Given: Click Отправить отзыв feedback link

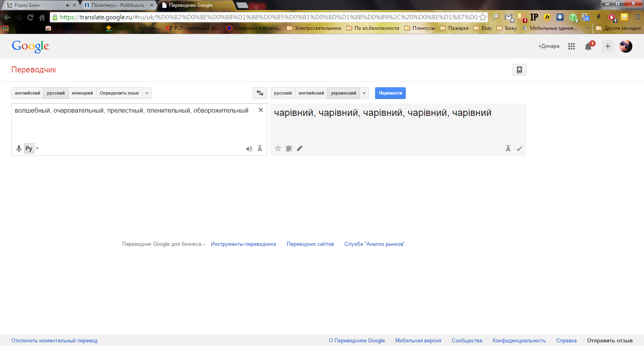Looking at the screenshot, I should (x=610, y=341).
